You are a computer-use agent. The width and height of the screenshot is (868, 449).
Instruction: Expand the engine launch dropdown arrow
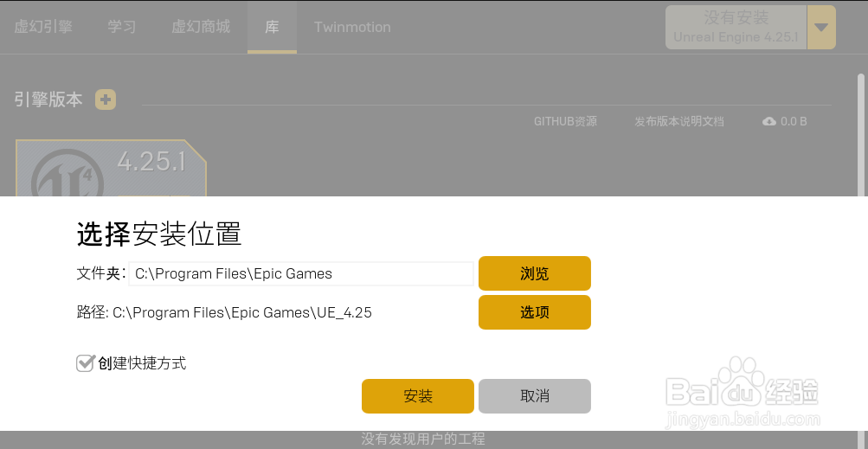[x=821, y=27]
